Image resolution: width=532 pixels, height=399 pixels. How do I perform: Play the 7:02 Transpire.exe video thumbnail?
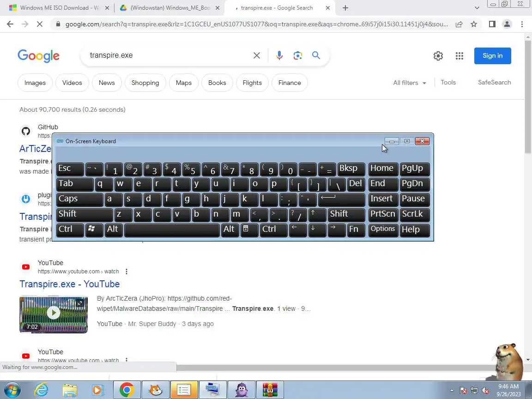(x=54, y=314)
